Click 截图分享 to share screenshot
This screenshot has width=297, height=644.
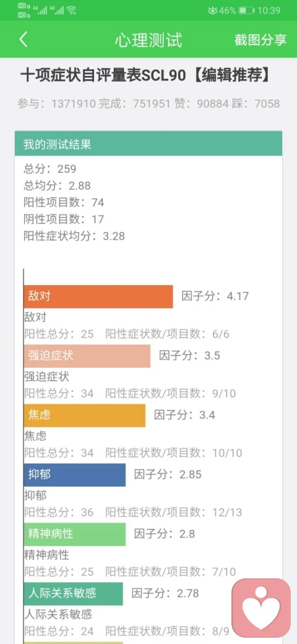pos(260,40)
